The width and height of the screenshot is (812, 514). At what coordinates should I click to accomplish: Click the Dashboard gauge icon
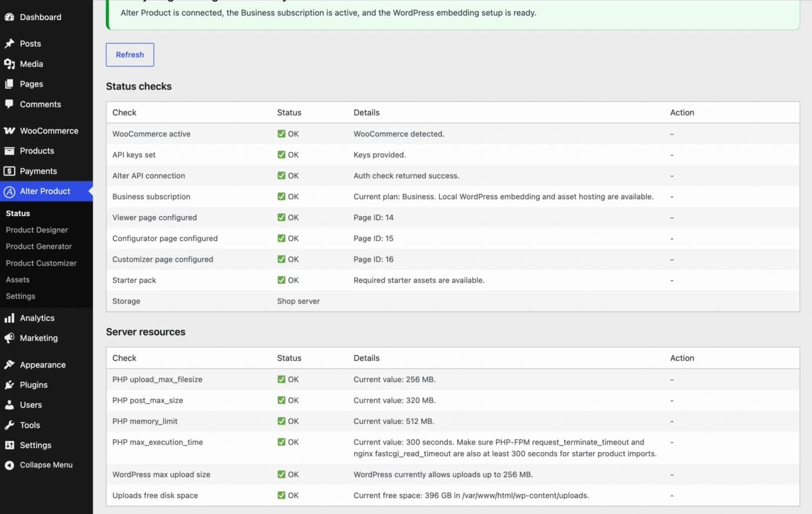[9, 17]
